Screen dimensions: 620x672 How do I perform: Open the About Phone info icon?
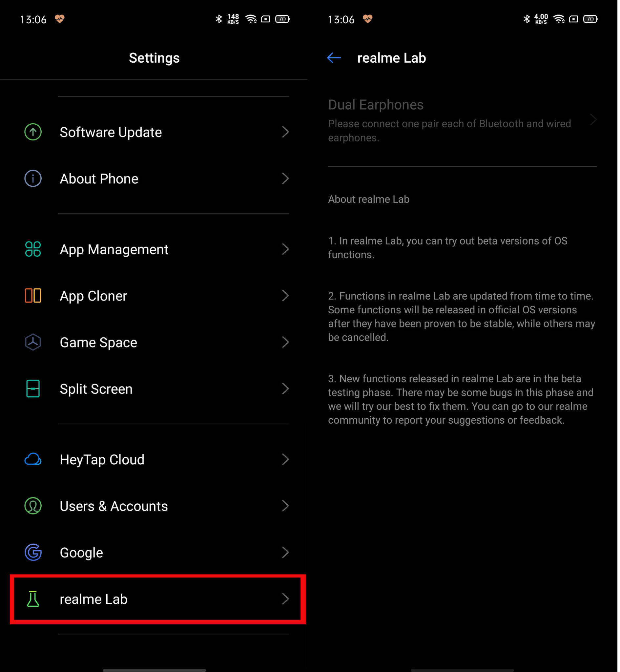[33, 178]
